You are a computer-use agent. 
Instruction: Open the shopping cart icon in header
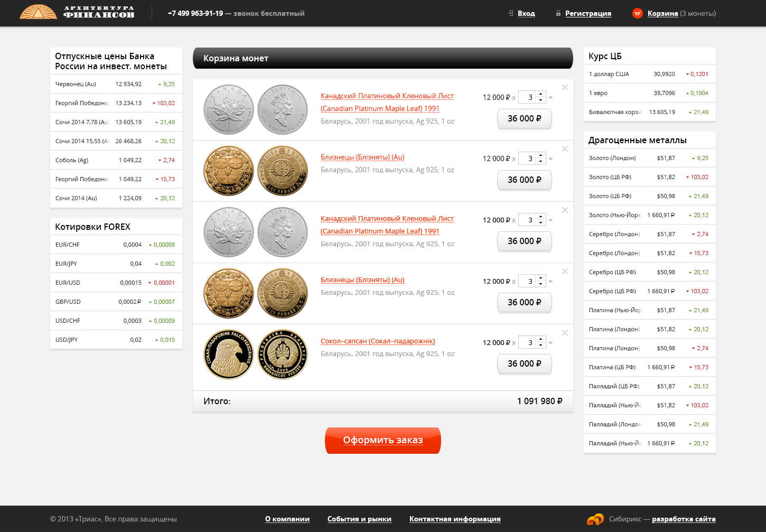coord(638,13)
